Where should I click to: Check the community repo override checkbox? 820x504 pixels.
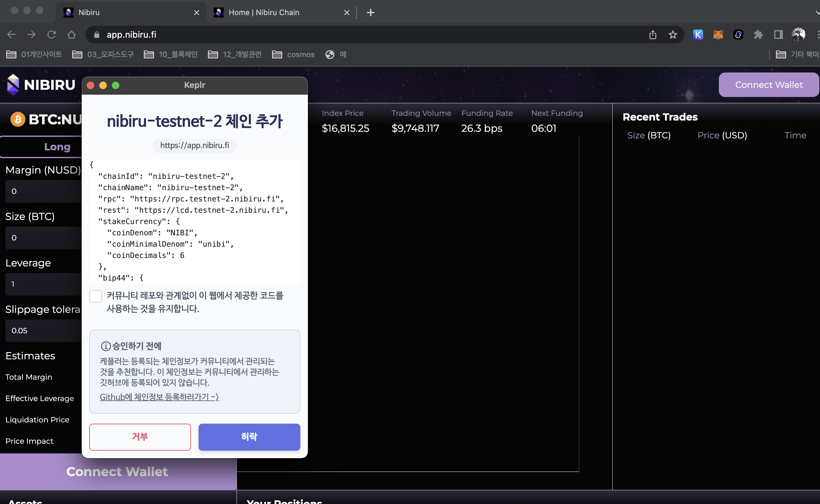[x=96, y=296]
